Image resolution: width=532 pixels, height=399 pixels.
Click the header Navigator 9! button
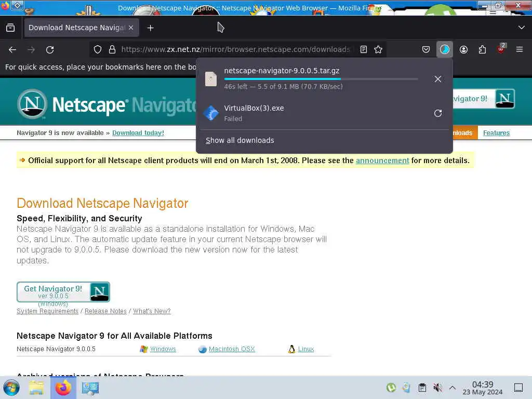point(484,99)
